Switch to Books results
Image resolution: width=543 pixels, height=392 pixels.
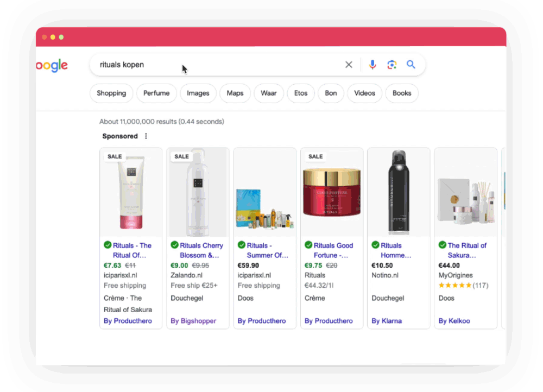click(402, 93)
